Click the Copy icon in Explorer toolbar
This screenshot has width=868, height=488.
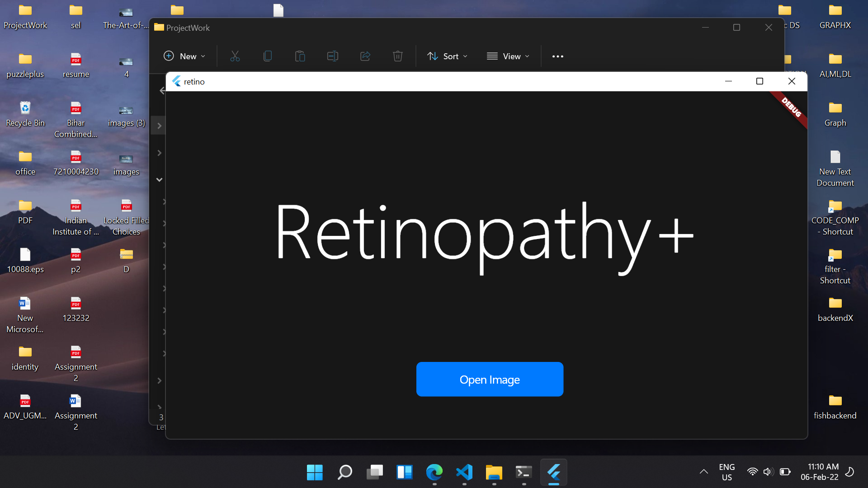(268, 56)
